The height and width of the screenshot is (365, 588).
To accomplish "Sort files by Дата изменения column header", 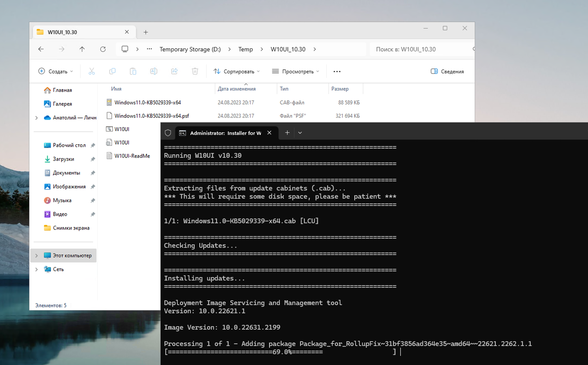I will (237, 89).
